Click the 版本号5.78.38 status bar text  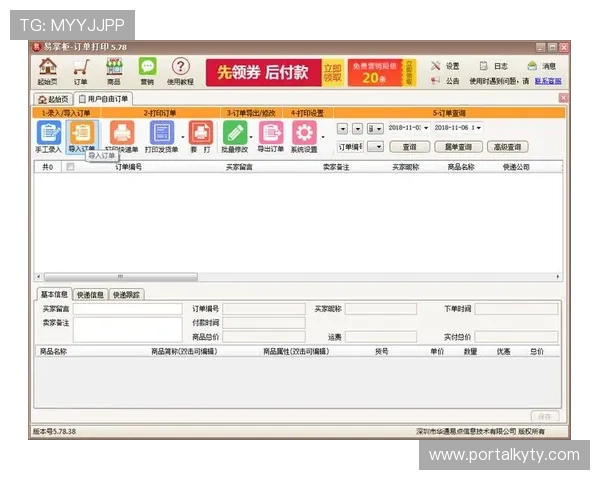pos(54,431)
